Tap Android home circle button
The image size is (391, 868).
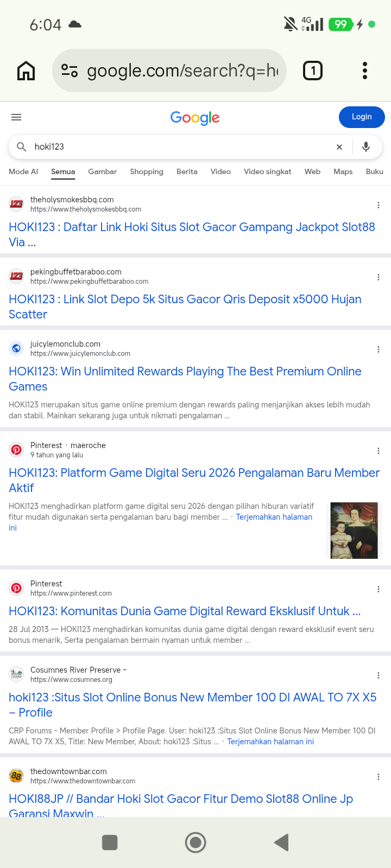tap(195, 843)
